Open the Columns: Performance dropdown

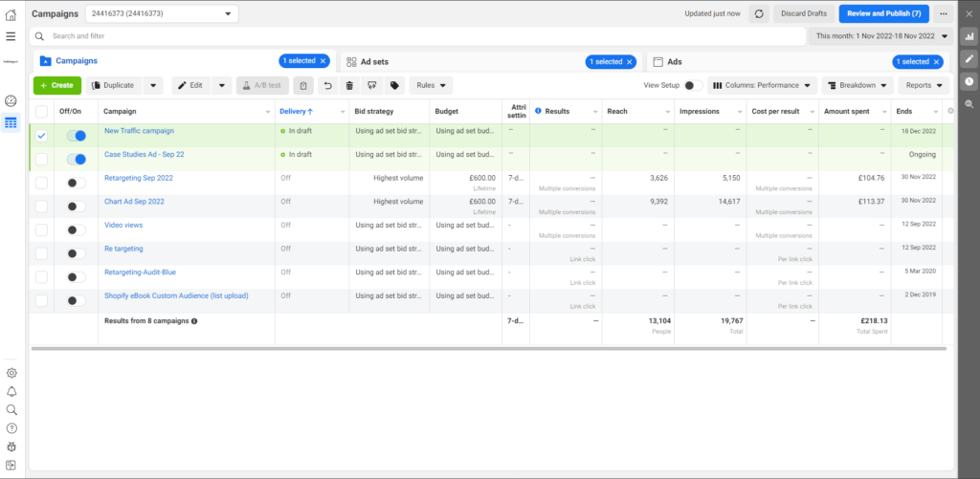763,85
